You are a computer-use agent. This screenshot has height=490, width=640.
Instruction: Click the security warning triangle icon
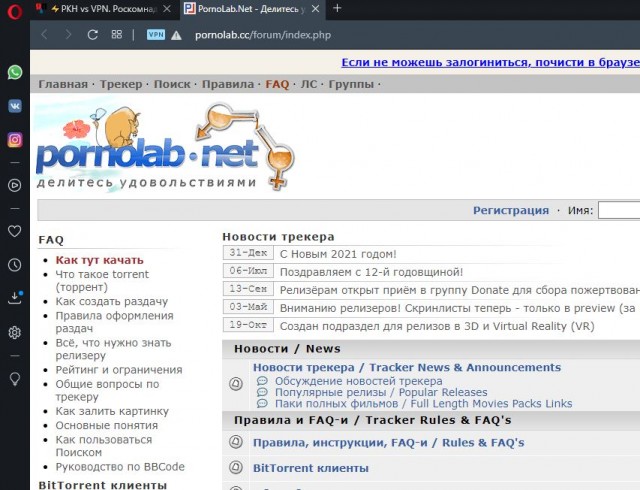176,36
